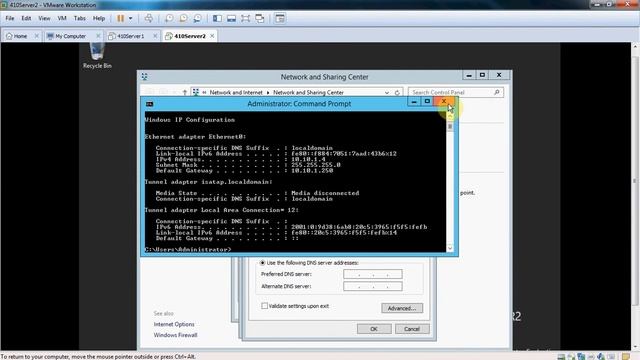Screen dimensions: 640x360
Task: Select the Recycle Bin desktop icon
Action: click(97, 56)
